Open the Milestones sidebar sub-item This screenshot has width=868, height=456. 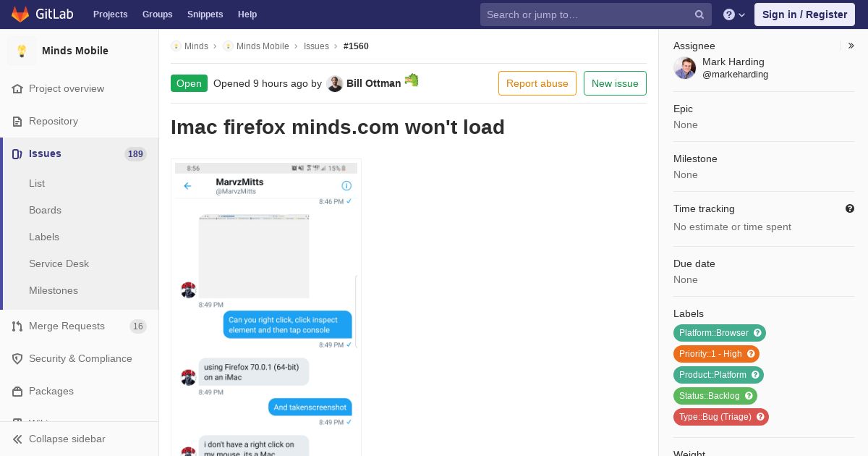coord(54,290)
